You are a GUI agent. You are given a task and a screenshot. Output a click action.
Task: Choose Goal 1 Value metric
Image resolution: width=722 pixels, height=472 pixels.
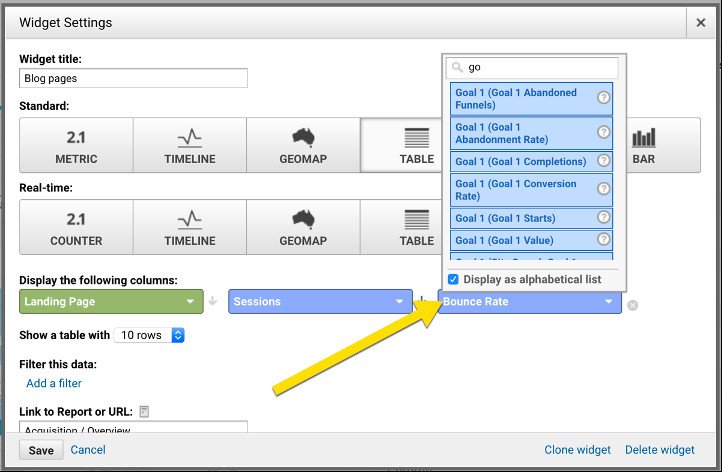531,240
